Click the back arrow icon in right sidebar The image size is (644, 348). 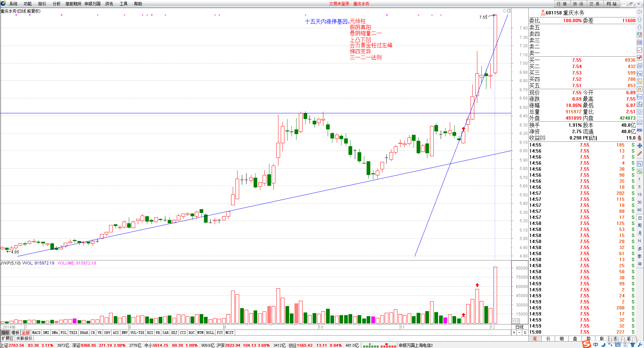[640, 12]
